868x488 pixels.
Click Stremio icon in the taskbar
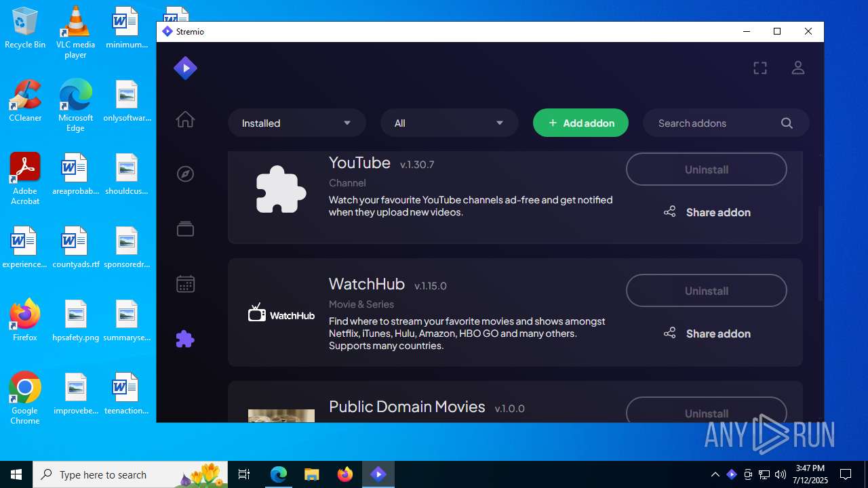pos(378,474)
